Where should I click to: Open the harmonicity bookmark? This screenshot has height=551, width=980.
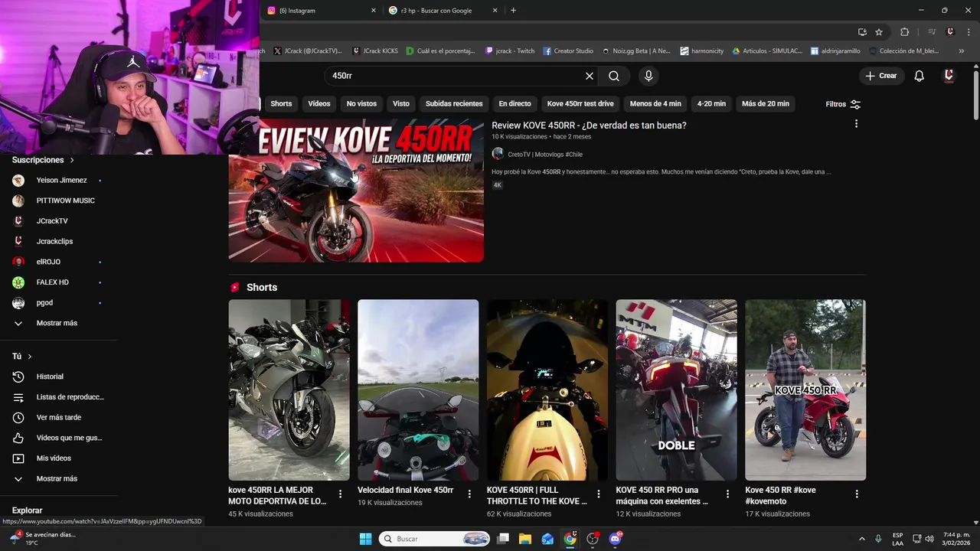701,51
